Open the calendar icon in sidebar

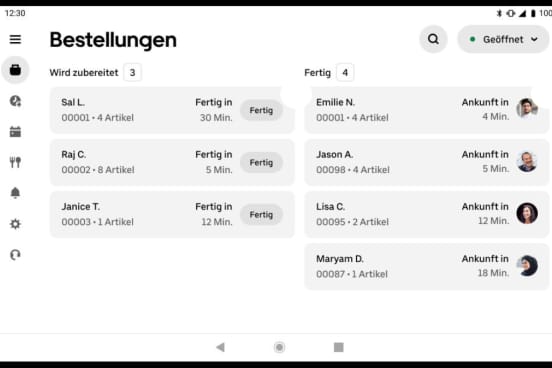(x=15, y=132)
